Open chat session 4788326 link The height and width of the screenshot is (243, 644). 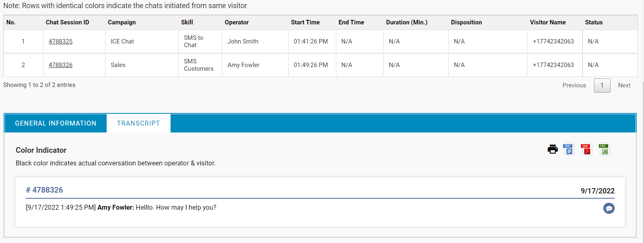point(61,65)
